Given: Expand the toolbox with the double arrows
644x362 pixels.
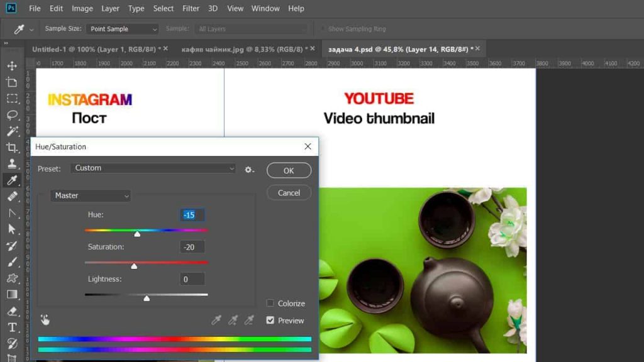Looking at the screenshot, I should (x=6, y=43).
